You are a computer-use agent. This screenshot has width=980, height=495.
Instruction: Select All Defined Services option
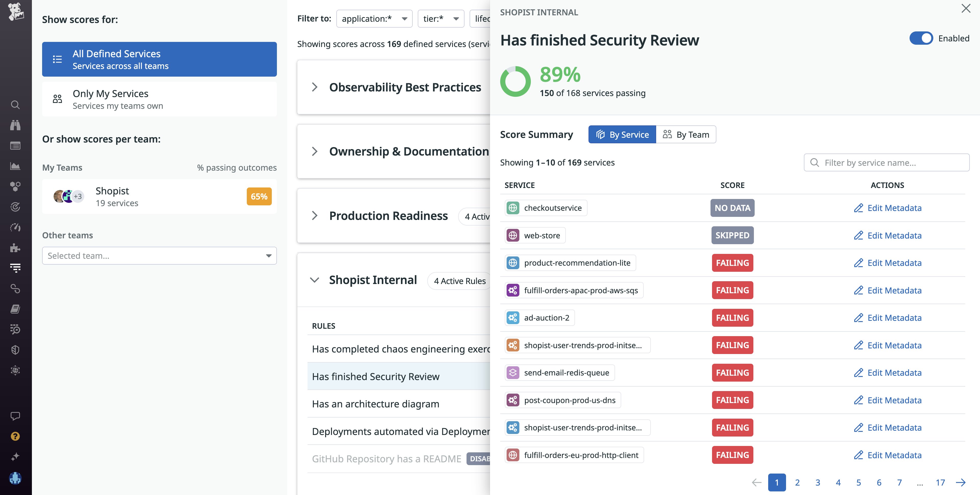(x=160, y=60)
